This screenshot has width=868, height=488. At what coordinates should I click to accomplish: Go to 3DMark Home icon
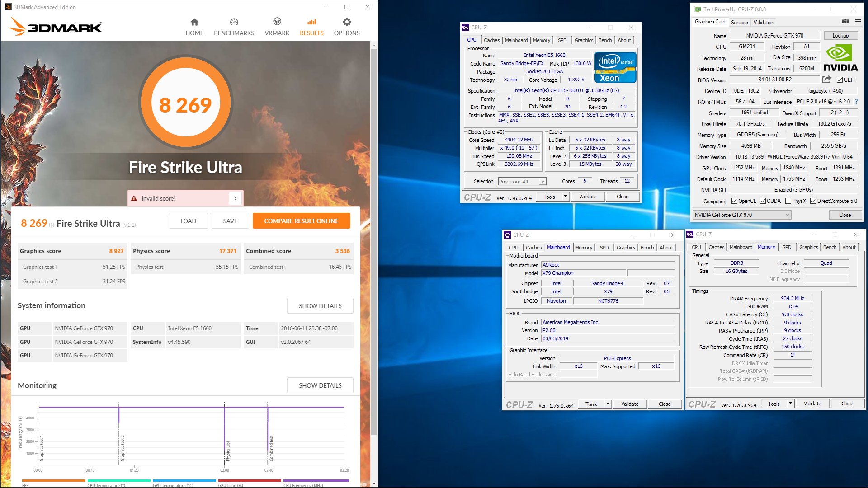click(x=194, y=22)
